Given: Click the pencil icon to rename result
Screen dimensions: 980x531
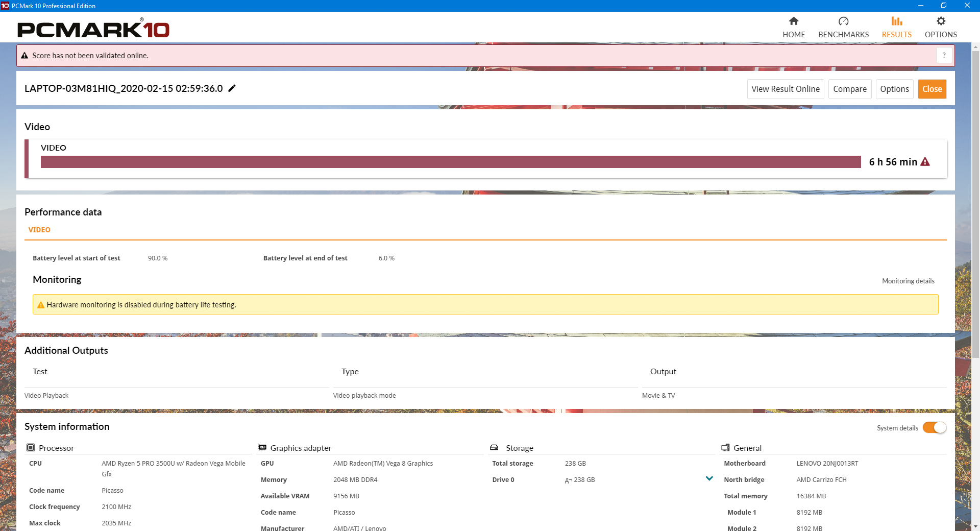Looking at the screenshot, I should tap(232, 88).
